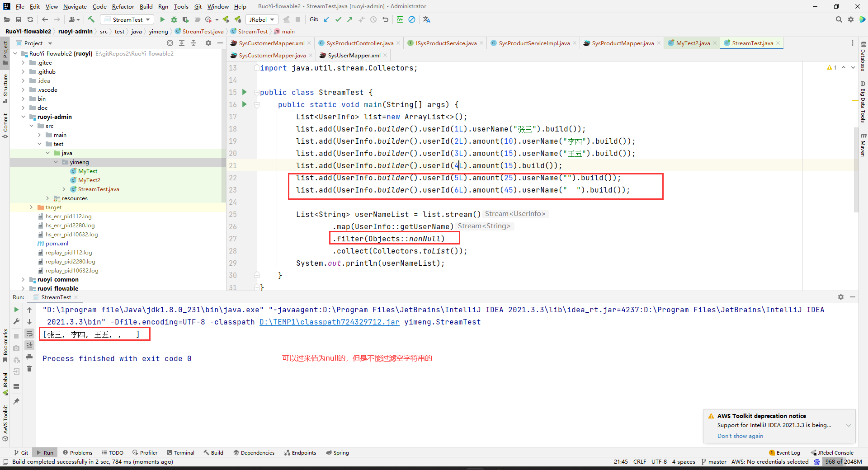Click the run gutter icon beside main method
This screenshot has width=868, height=470.
pyautogui.click(x=245, y=104)
